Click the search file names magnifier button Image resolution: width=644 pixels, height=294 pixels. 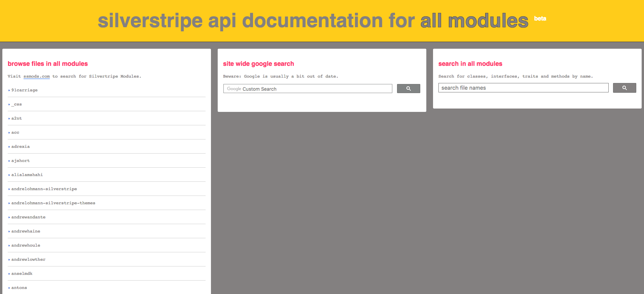[624, 88]
